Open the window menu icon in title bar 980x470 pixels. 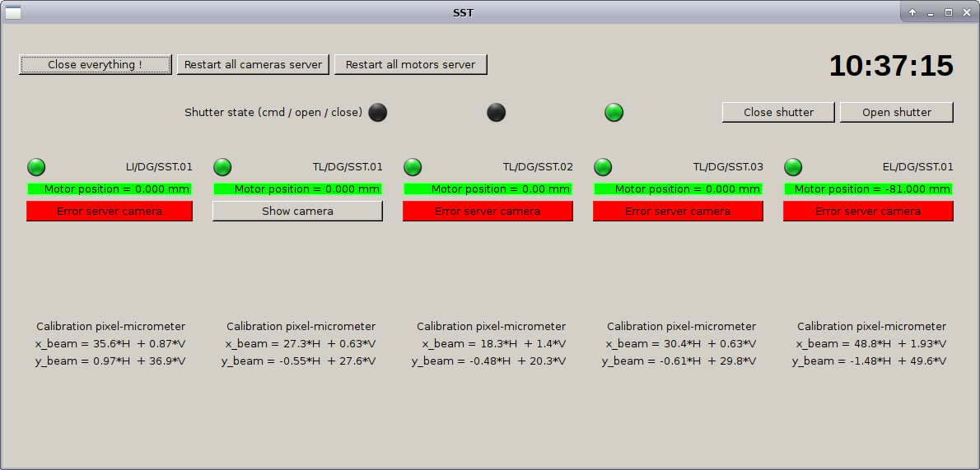[13, 12]
